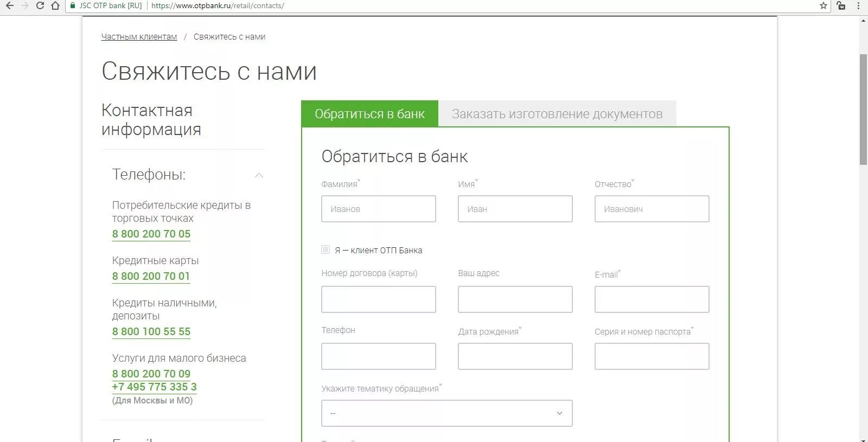868x442 pixels.
Task: Click '(Для Москвы и МО)' note
Action: 152,400
